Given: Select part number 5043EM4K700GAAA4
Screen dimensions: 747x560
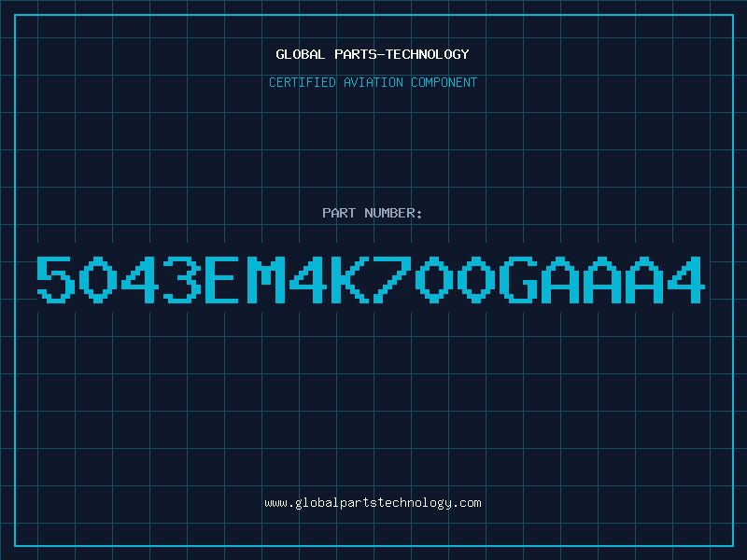Looking at the screenshot, I should pyautogui.click(x=371, y=279).
